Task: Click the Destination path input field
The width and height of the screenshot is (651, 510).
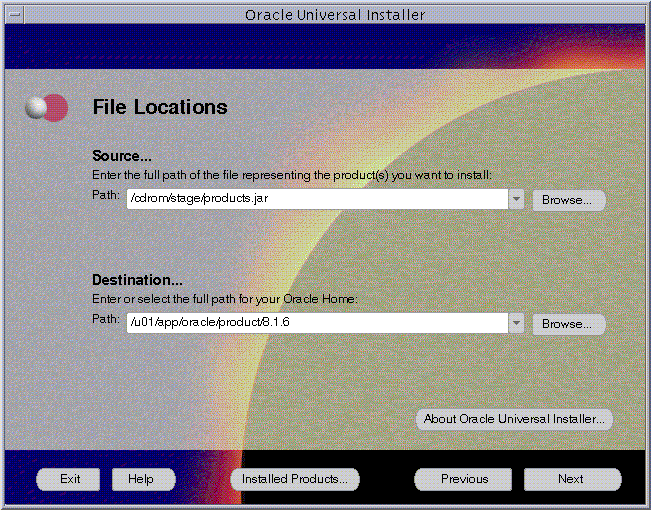Action: [317, 323]
